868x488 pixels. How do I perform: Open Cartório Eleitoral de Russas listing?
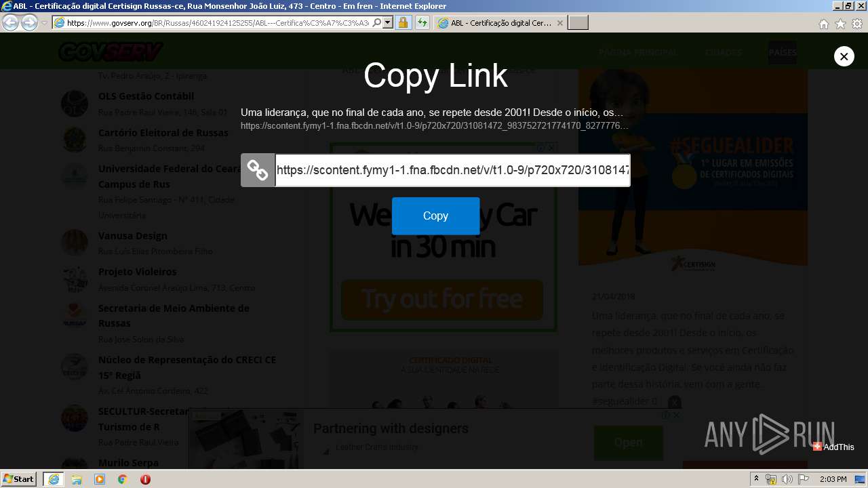tap(163, 133)
